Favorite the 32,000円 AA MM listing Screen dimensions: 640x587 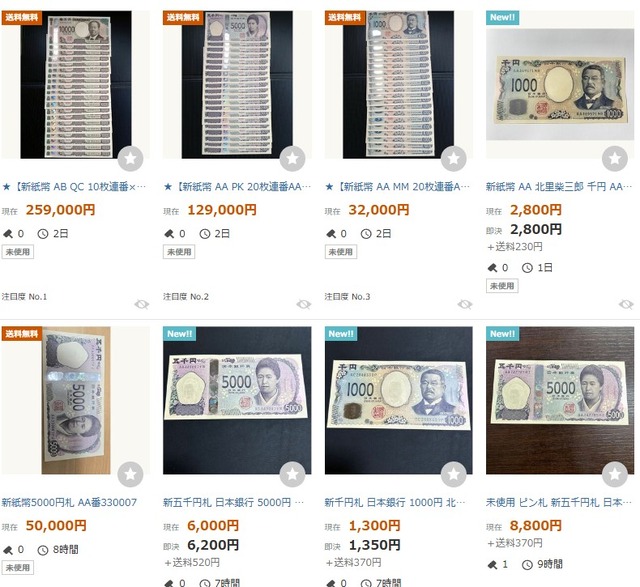(x=453, y=158)
